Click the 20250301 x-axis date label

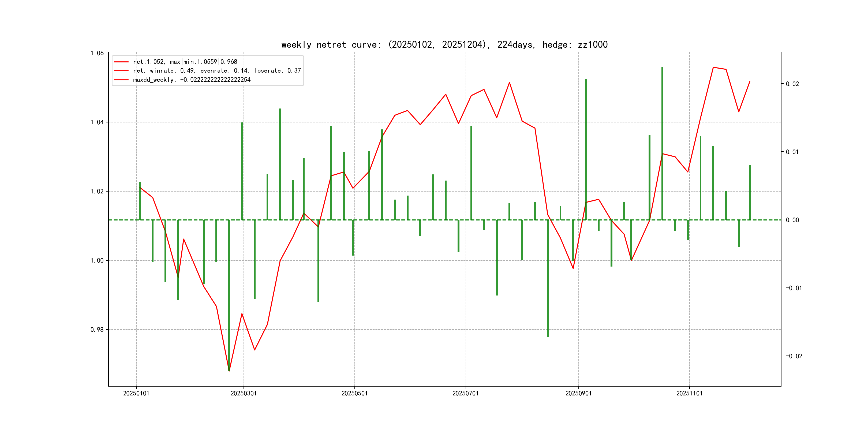[244, 393]
